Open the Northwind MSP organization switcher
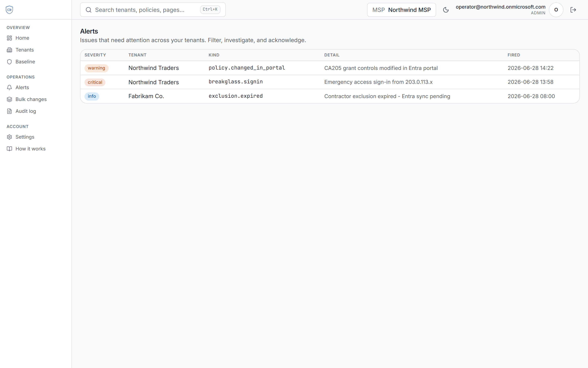Screen dimensions: 588x368 pos(401,10)
